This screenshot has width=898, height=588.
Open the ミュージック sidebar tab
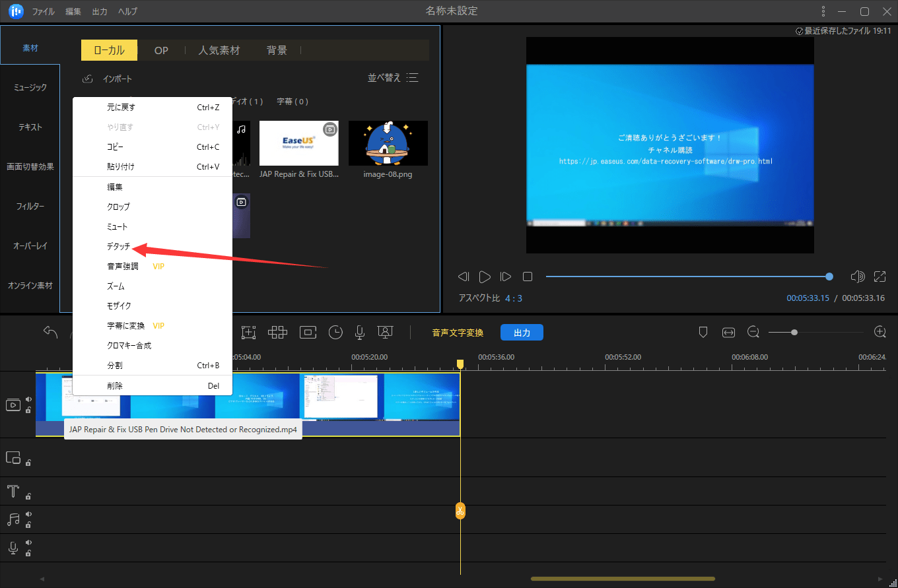click(x=30, y=88)
